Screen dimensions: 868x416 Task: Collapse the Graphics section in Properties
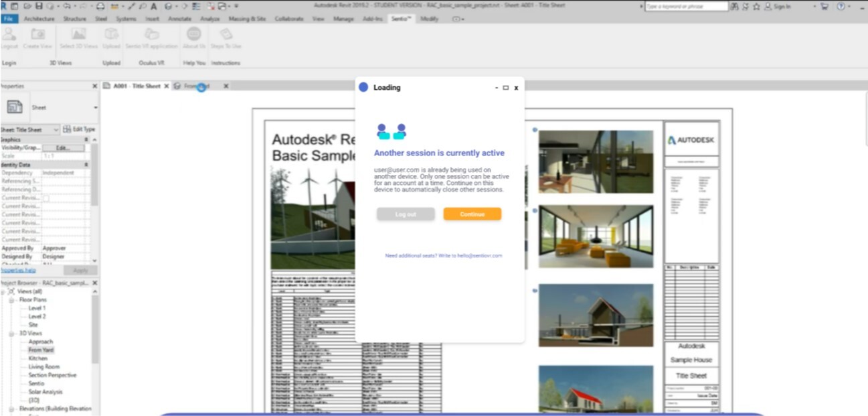tap(86, 139)
